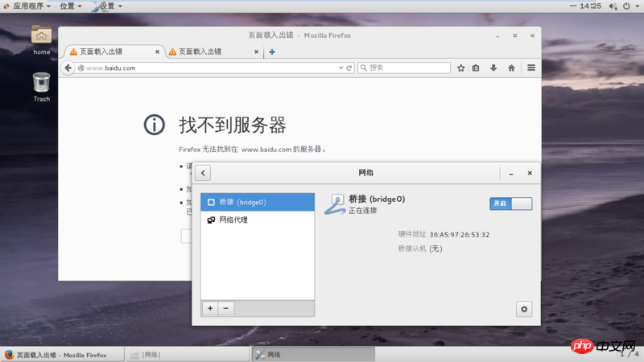Click the bridge connection icon beside 桥接 title

335,204
